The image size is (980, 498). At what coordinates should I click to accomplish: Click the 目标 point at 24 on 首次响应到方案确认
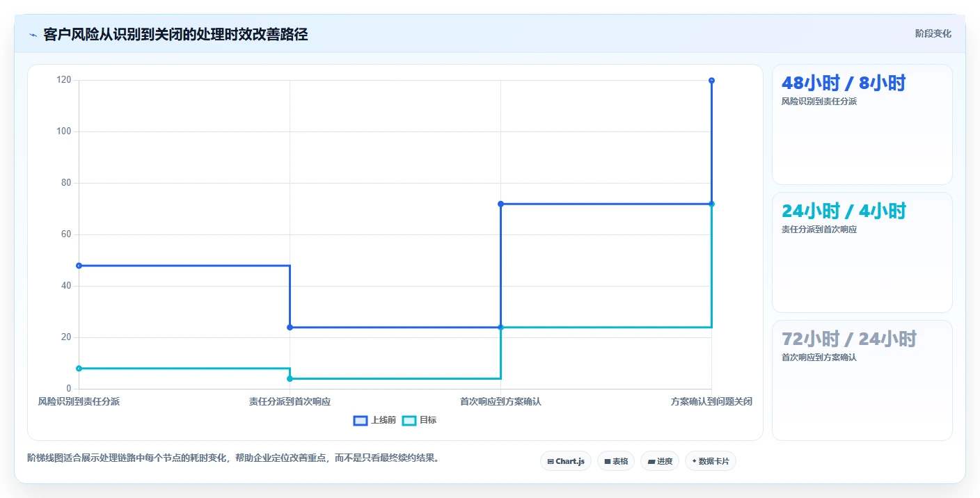[500, 328]
